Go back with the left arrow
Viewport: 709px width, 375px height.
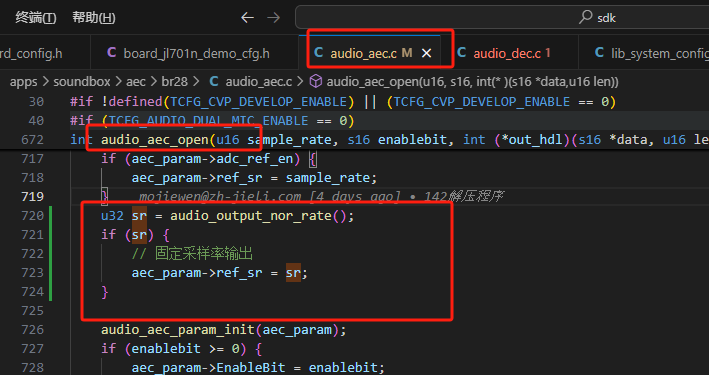click(247, 18)
